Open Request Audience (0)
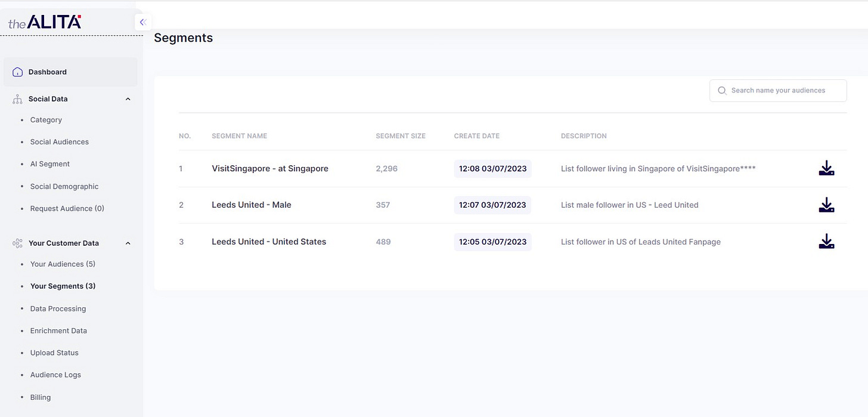Viewport: 868px width, 417px height. pos(67,209)
